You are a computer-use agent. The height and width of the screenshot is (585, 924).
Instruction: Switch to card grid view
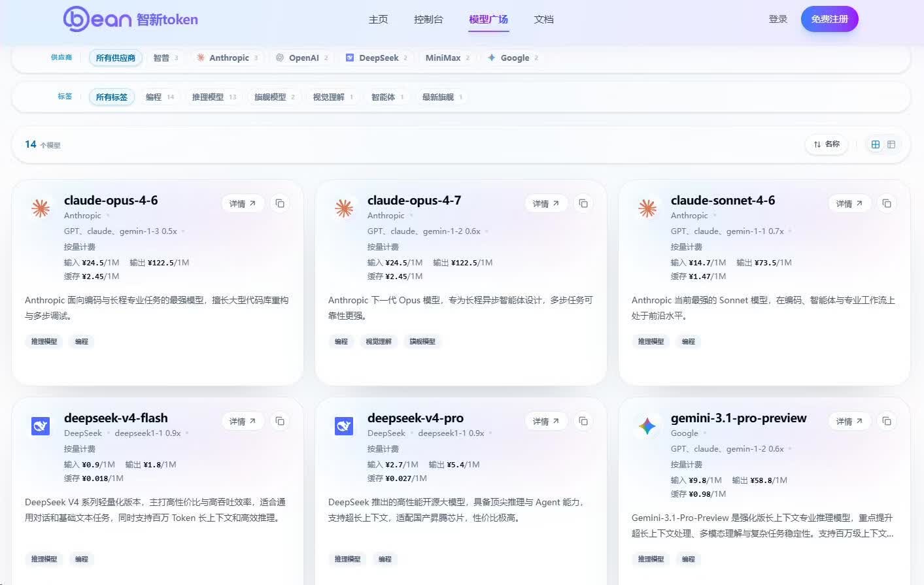point(876,144)
